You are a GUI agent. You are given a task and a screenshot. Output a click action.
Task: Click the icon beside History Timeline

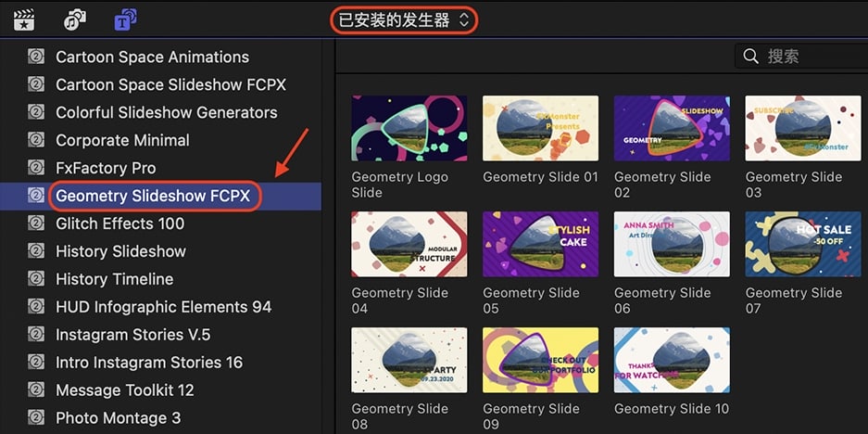coord(36,278)
